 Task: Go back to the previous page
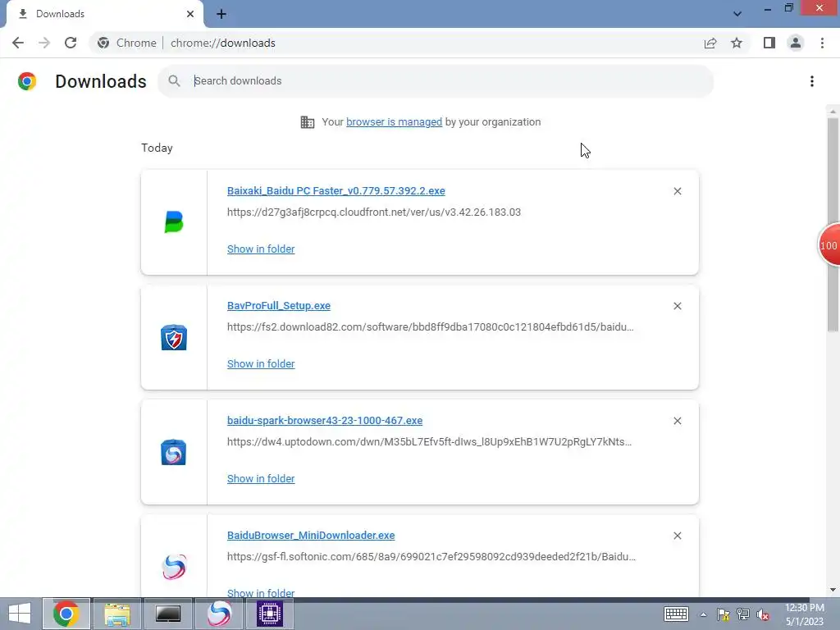click(18, 43)
